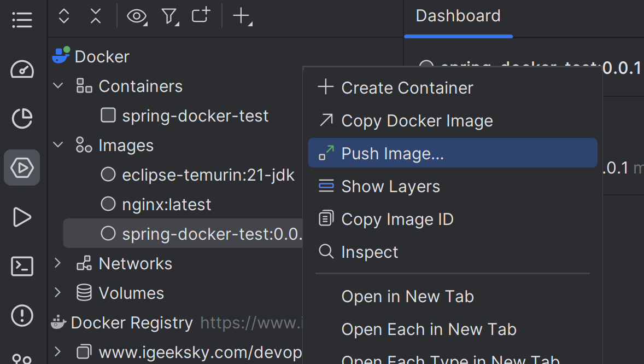Switch to the Dashboard tab

pyautogui.click(x=458, y=16)
